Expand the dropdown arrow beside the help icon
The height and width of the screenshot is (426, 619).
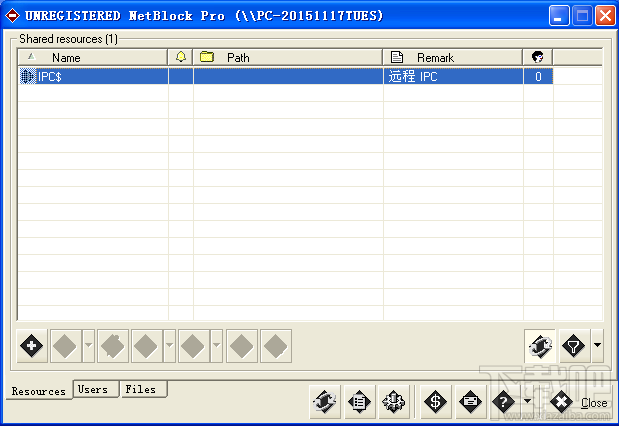pos(527,402)
